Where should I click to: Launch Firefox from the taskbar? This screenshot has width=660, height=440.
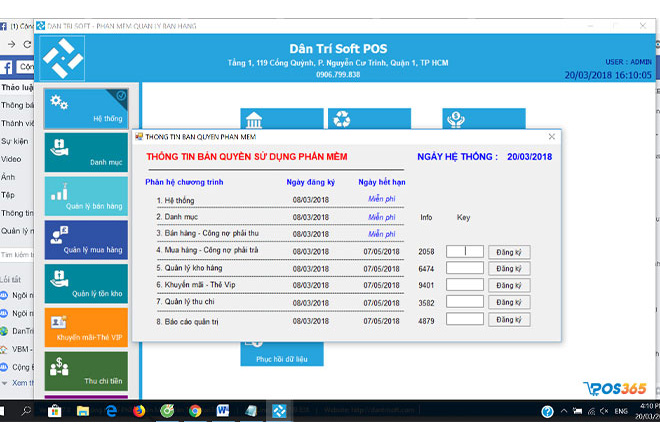[139, 411]
